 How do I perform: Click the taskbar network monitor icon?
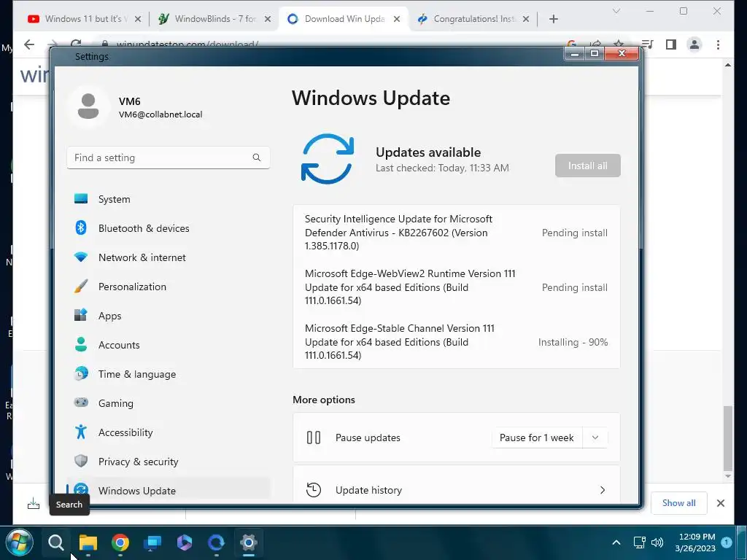pos(639,542)
